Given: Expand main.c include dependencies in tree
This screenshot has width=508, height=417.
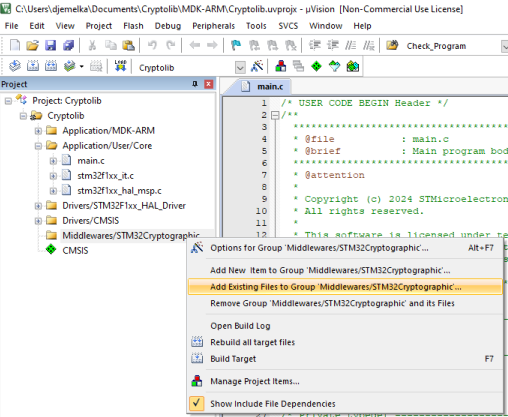Looking at the screenshot, I should pos(53,161).
